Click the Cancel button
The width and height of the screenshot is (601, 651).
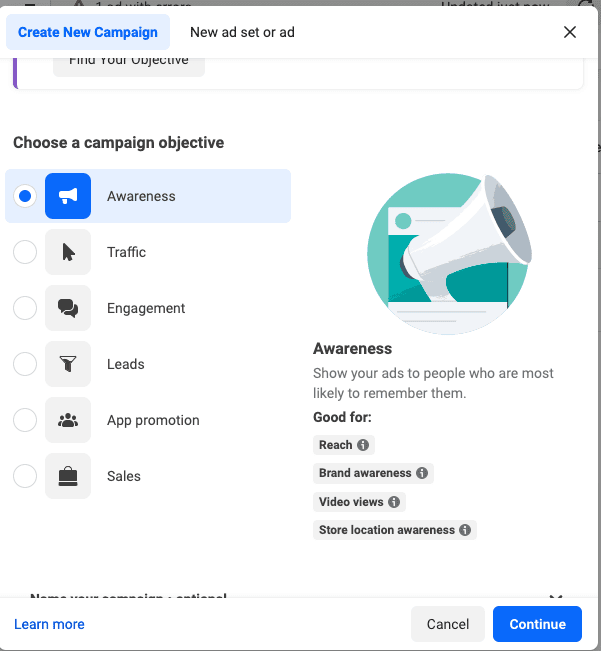click(x=448, y=624)
